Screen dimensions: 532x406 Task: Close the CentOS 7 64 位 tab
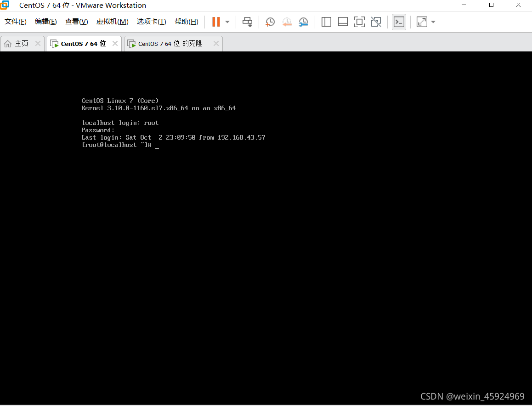(115, 44)
